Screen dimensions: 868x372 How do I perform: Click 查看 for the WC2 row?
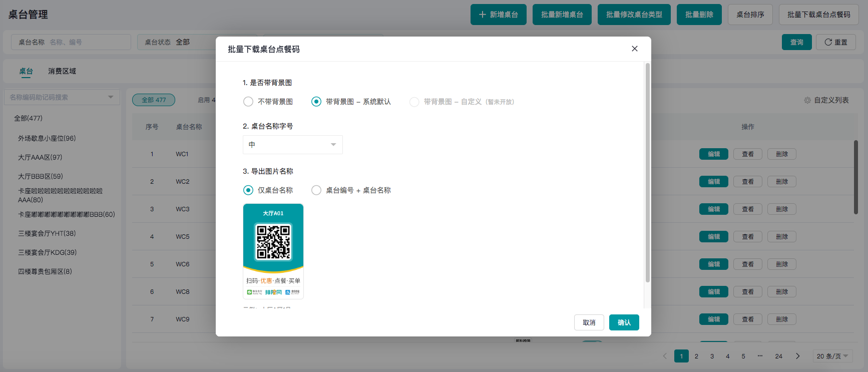pos(748,182)
